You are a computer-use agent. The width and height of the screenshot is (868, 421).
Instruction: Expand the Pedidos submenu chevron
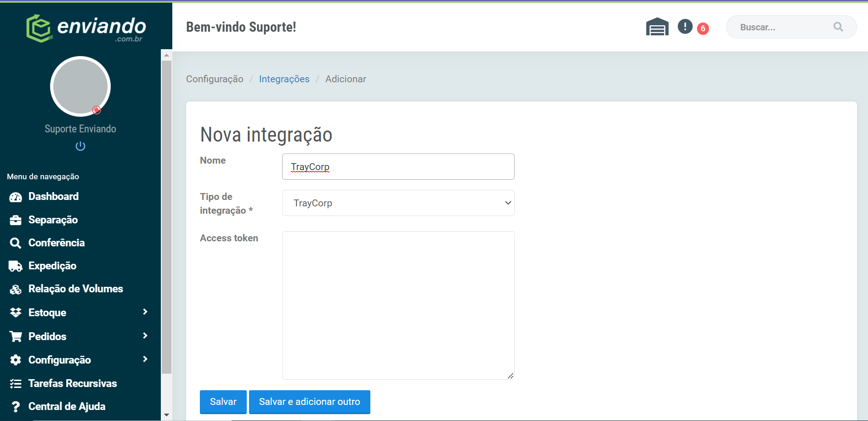pyautogui.click(x=145, y=336)
